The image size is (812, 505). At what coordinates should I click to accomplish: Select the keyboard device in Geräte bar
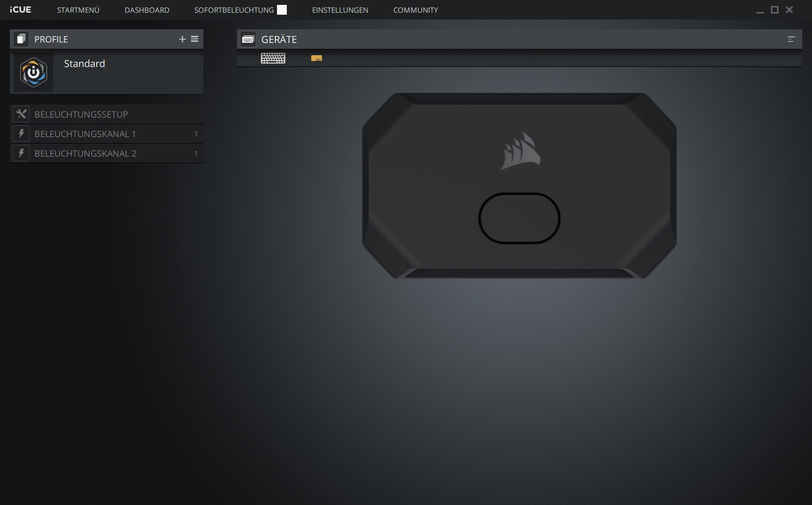(x=273, y=59)
